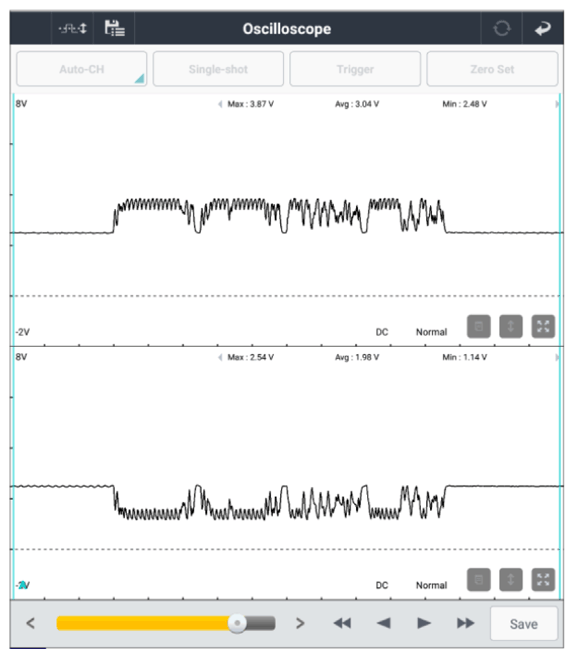
Task: Click the Save button
Action: 524,624
